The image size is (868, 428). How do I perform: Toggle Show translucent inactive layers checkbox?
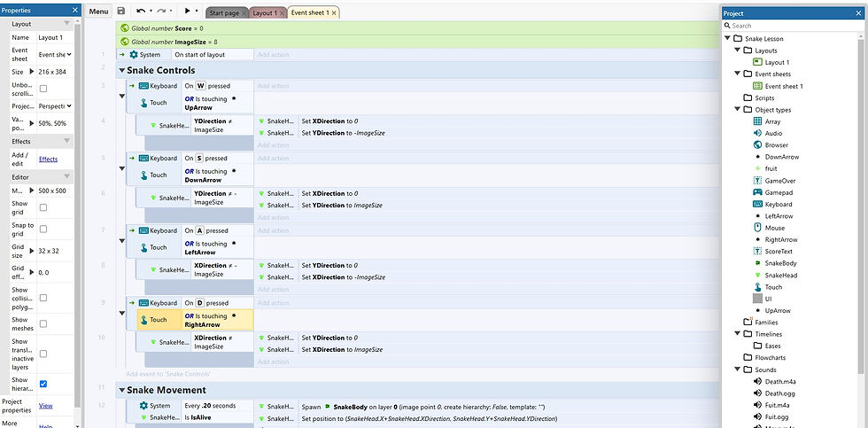pos(43,354)
